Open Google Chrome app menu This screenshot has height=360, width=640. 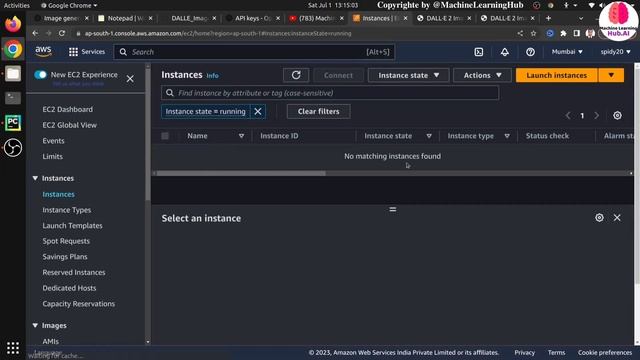[69, 5]
